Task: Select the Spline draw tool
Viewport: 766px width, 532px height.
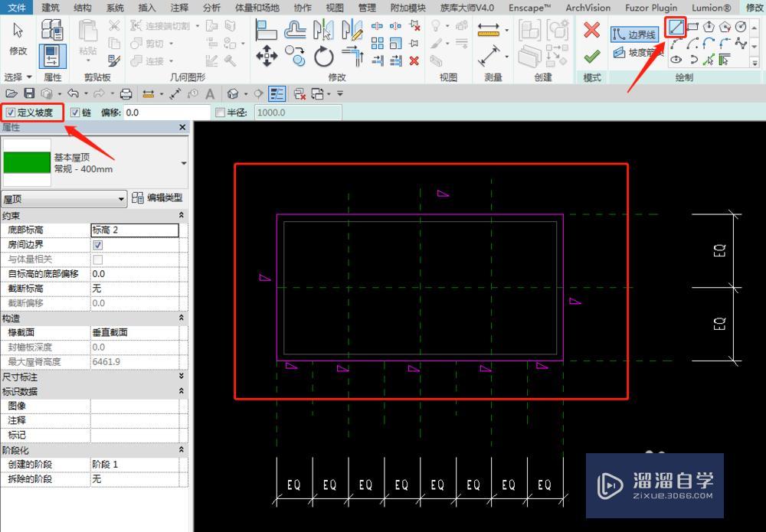Action: tap(741, 44)
